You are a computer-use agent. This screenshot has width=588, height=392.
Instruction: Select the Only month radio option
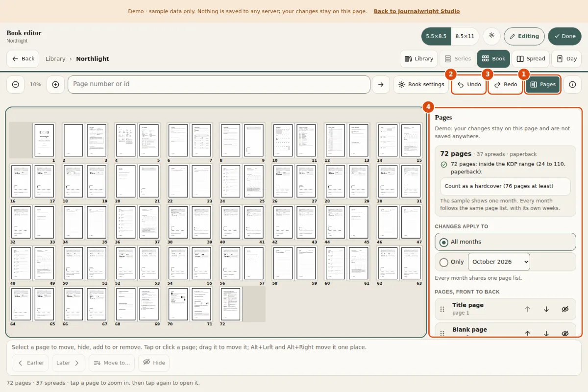tap(444, 262)
